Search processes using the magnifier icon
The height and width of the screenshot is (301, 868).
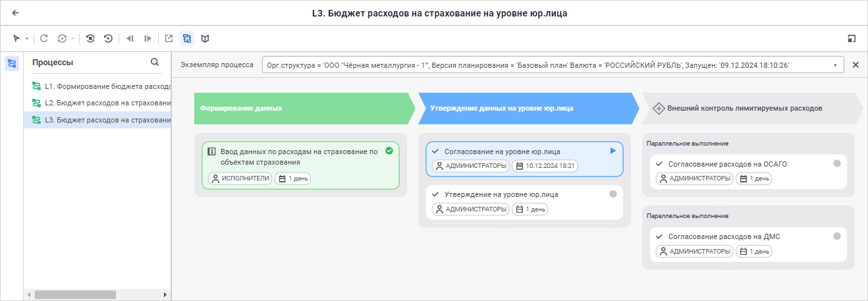[x=155, y=63]
